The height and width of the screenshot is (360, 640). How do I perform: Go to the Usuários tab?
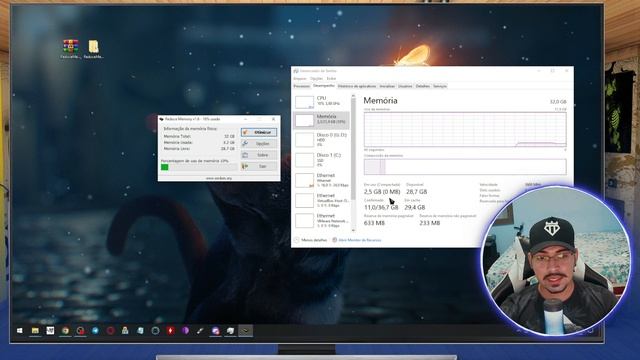click(x=405, y=86)
